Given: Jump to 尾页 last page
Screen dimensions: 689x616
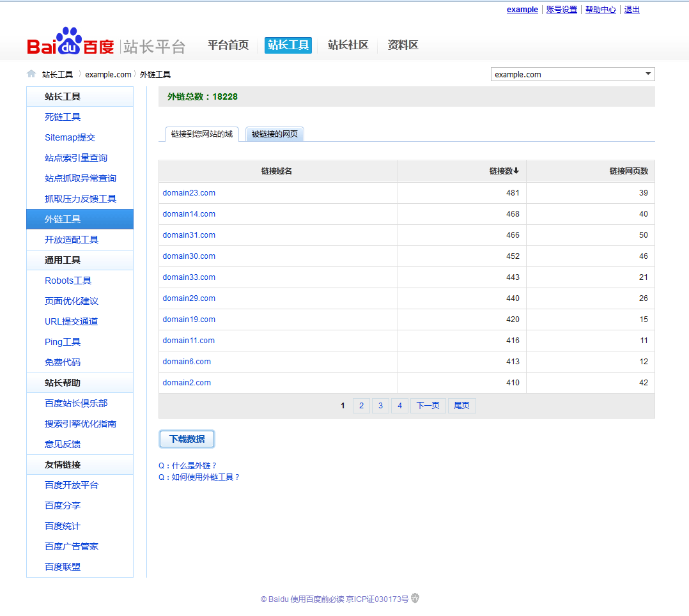Looking at the screenshot, I should click(x=461, y=406).
